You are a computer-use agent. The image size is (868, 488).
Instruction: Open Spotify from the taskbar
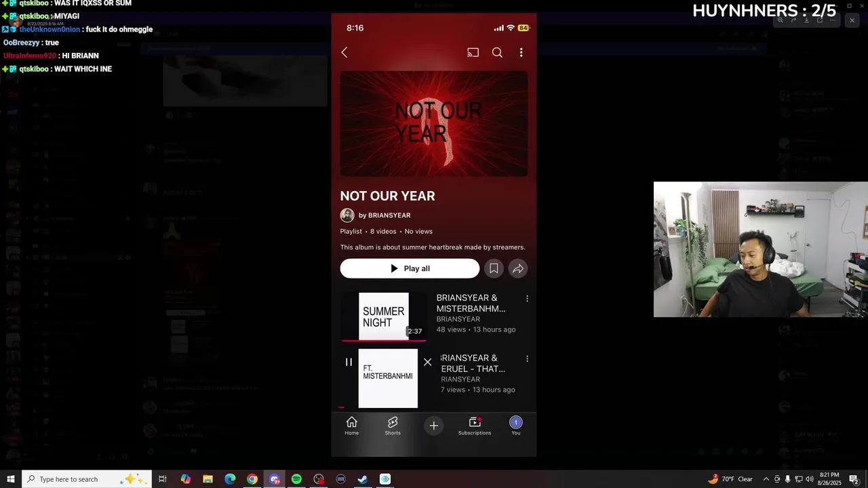point(296,479)
